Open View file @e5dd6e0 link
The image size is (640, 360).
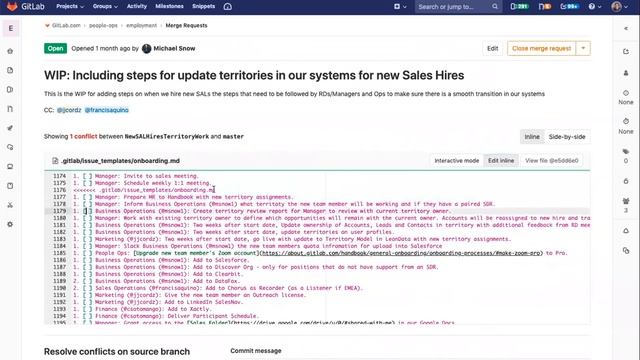tap(551, 161)
